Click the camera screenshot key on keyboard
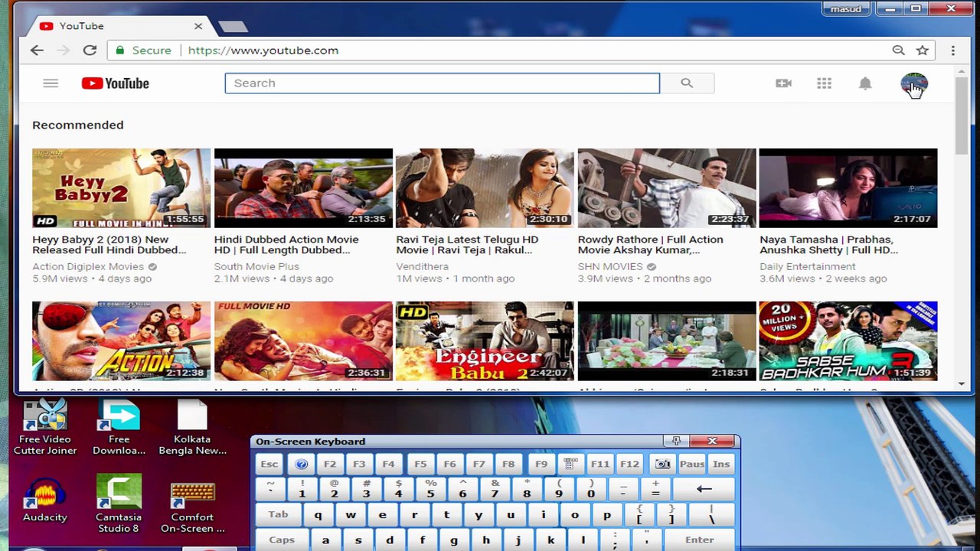Image resolution: width=980 pixels, height=551 pixels. pyautogui.click(x=662, y=465)
